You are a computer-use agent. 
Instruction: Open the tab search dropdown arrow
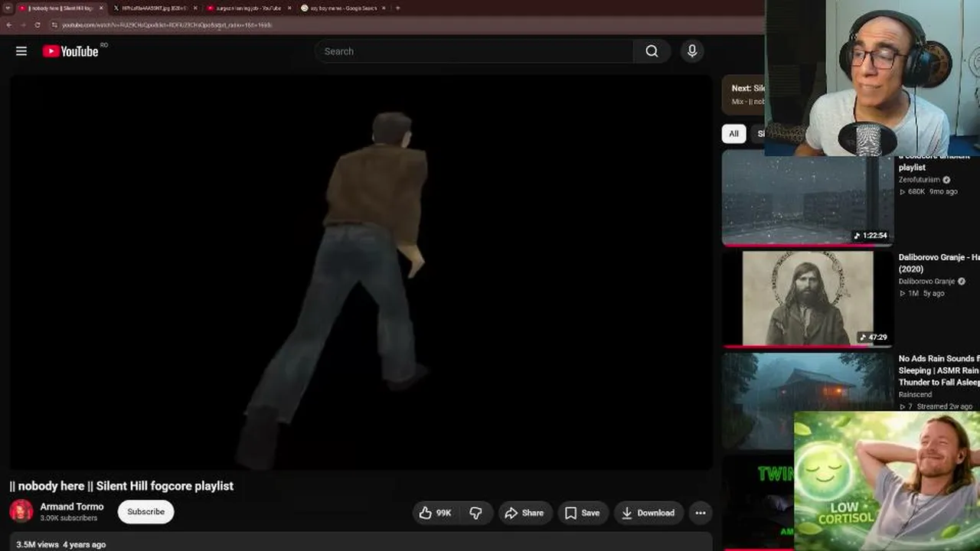(x=7, y=8)
